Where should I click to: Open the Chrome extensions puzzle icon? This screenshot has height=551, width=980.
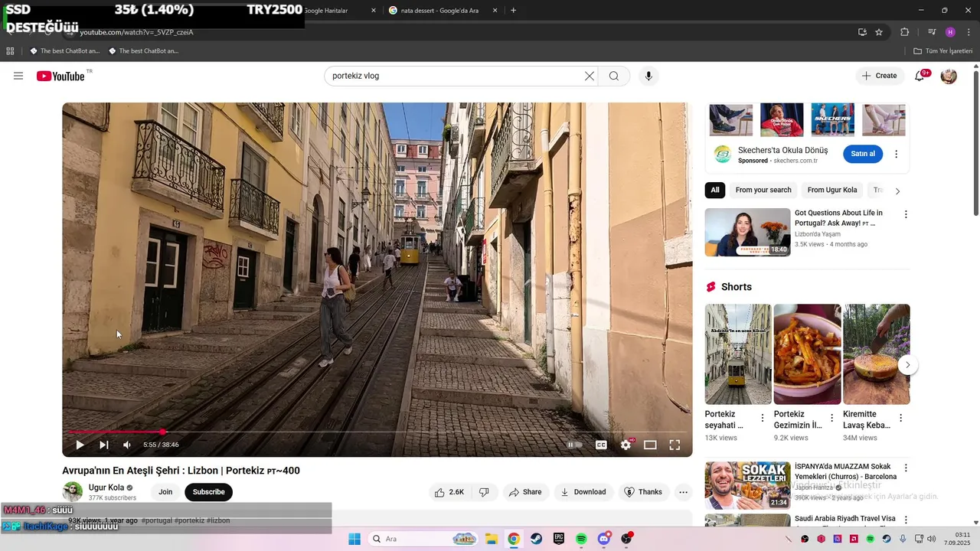[x=905, y=32]
